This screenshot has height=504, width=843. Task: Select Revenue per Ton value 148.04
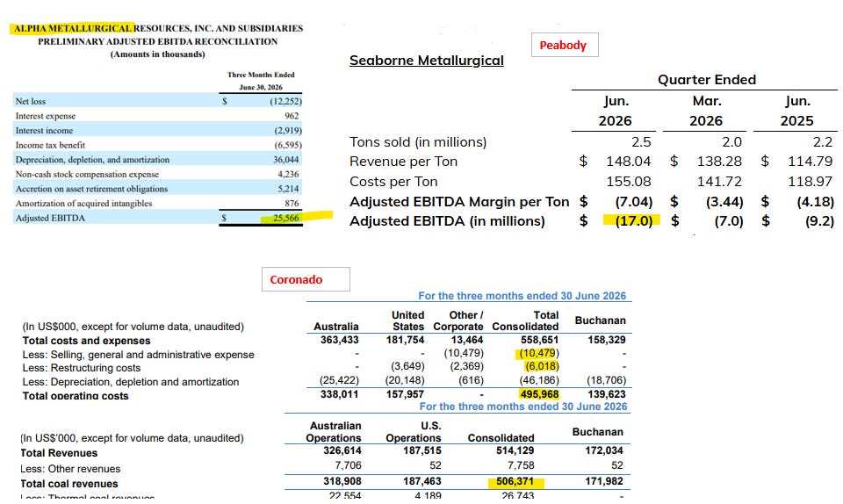click(629, 162)
